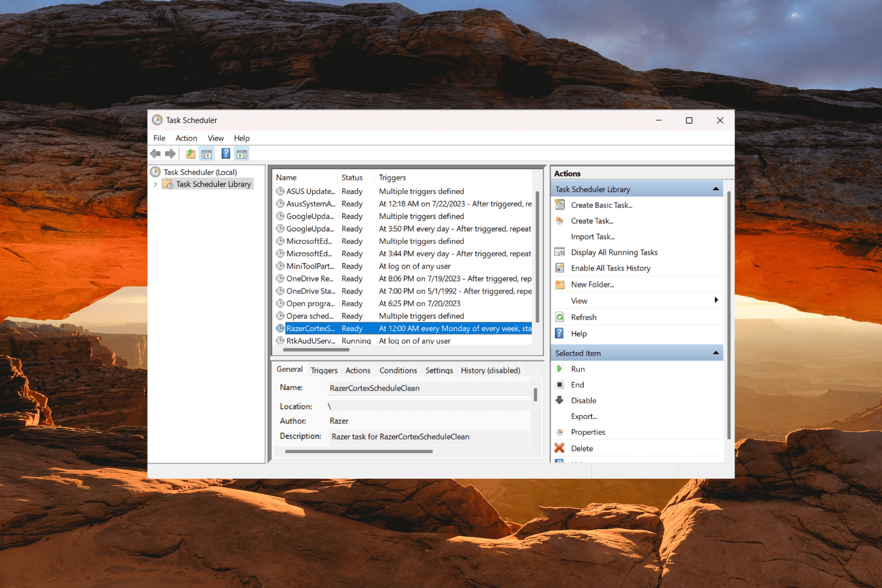Image resolution: width=882 pixels, height=588 pixels.
Task: Click the Disable down-arrow icon
Action: click(x=560, y=400)
